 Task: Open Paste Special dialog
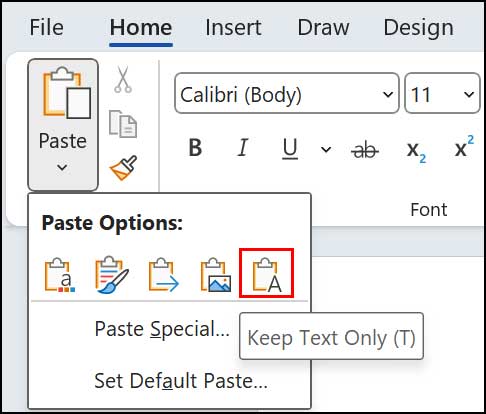point(162,329)
